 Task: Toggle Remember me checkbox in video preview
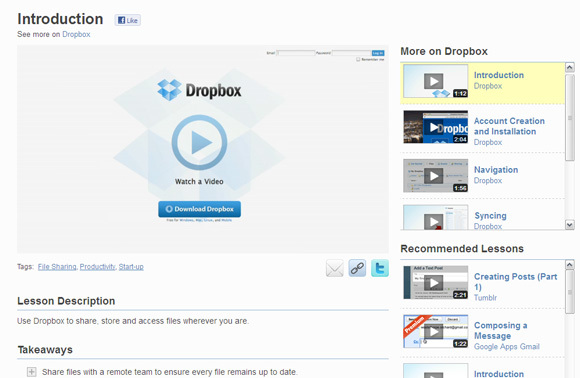click(x=358, y=59)
